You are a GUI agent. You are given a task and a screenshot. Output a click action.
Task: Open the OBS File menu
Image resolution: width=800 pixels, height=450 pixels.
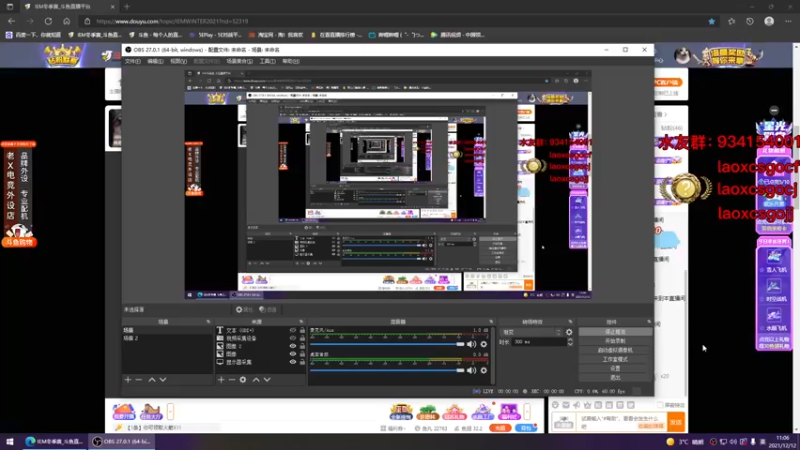tap(133, 61)
